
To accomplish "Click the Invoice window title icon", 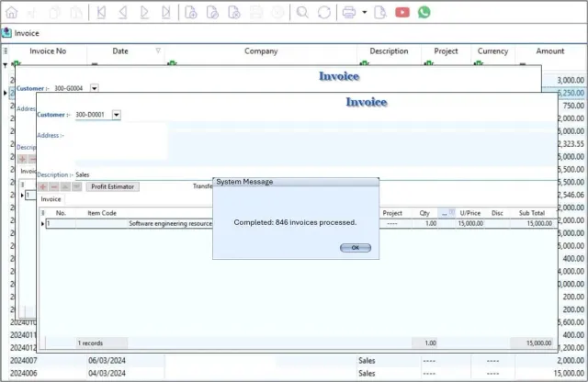I will [x=6, y=33].
